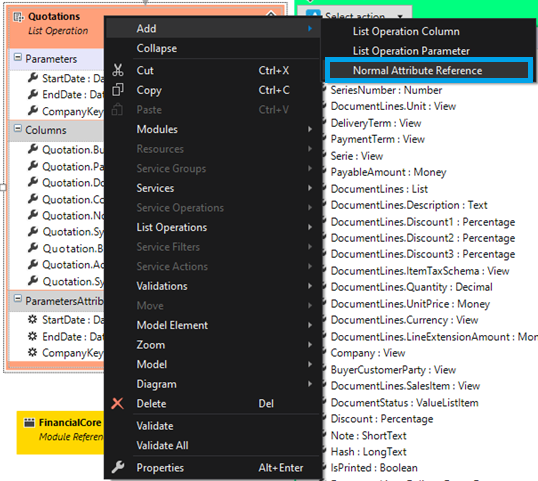Viewport: 538px width, 481px height.
Task: Click DocumentLines.Quantity : Decimal attribute
Action: tap(411, 287)
